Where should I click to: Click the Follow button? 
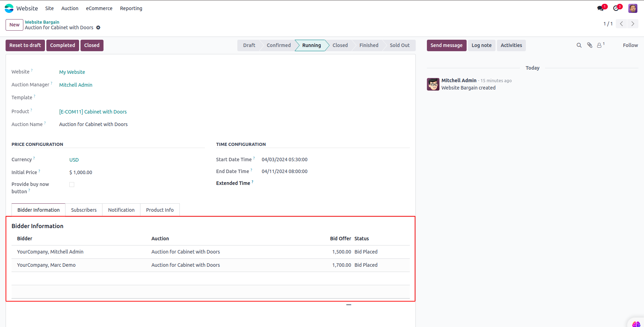pos(630,45)
